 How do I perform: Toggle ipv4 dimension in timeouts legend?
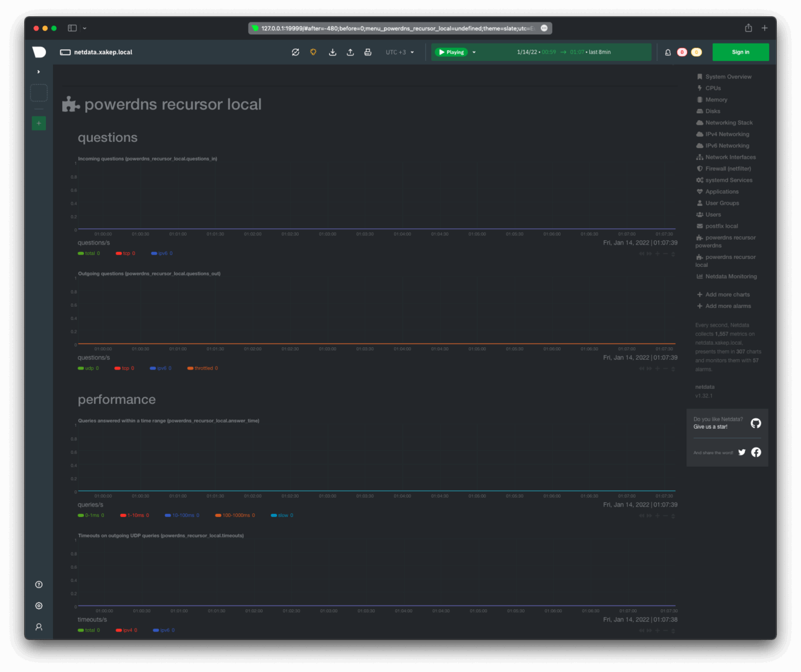tap(126, 630)
